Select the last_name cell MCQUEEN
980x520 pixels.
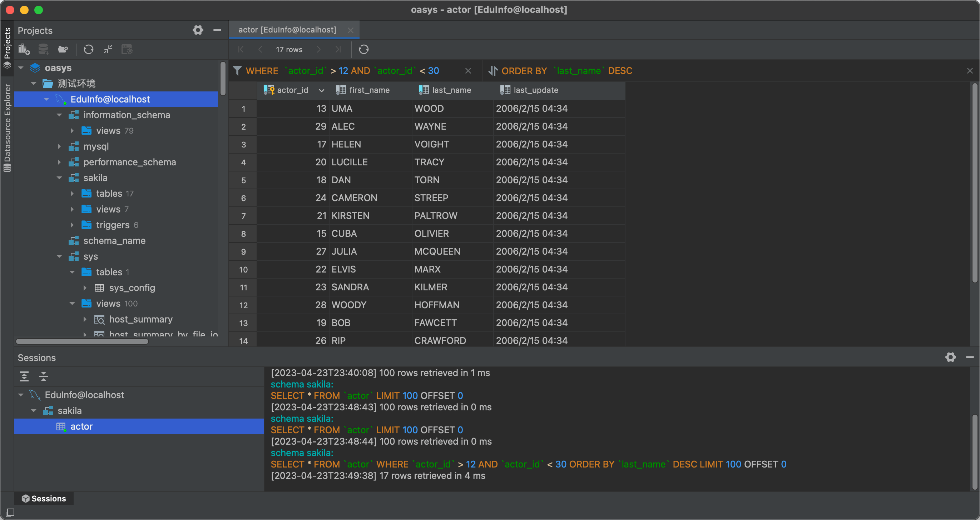click(452, 252)
